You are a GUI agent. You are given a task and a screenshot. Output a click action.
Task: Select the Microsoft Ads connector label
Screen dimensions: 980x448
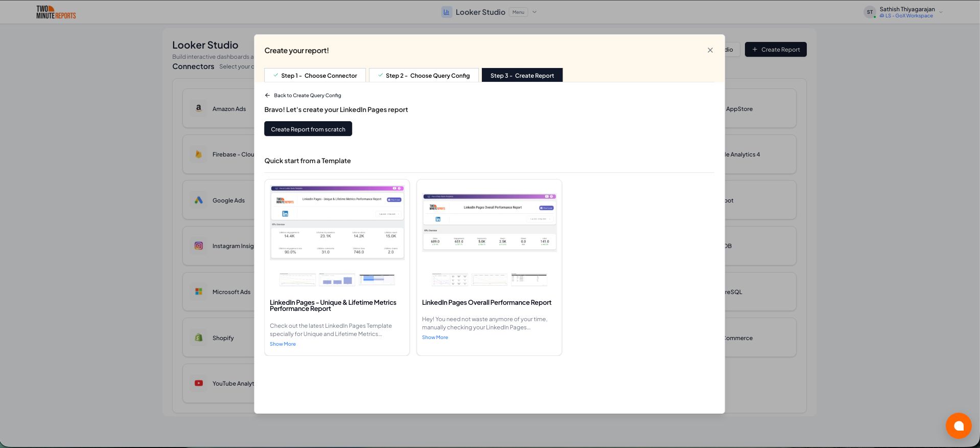click(231, 292)
